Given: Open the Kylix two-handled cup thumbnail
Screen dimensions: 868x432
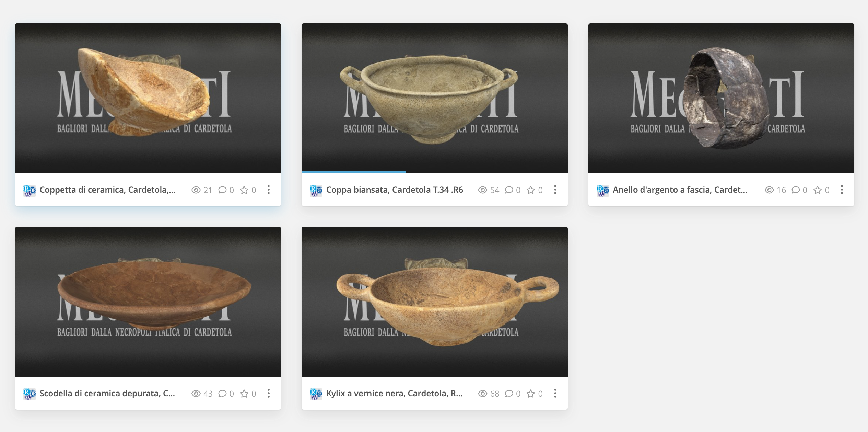Looking at the screenshot, I should (x=434, y=302).
